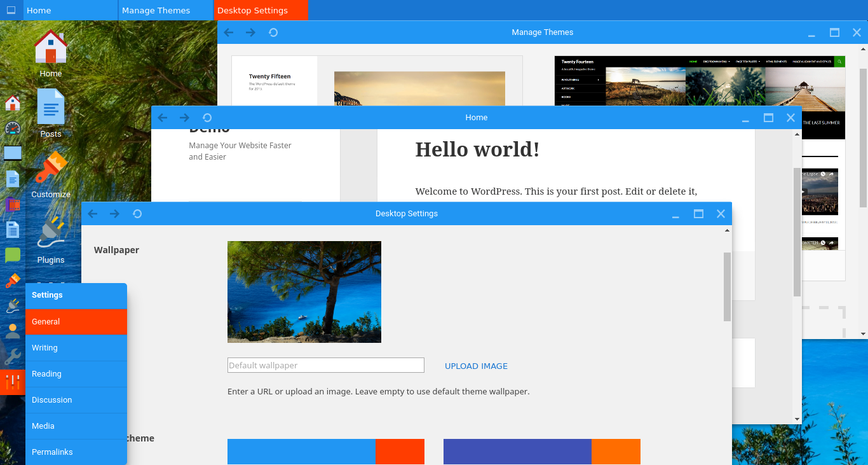Open the Posts desktop shortcut
868x465 pixels.
coord(51,113)
